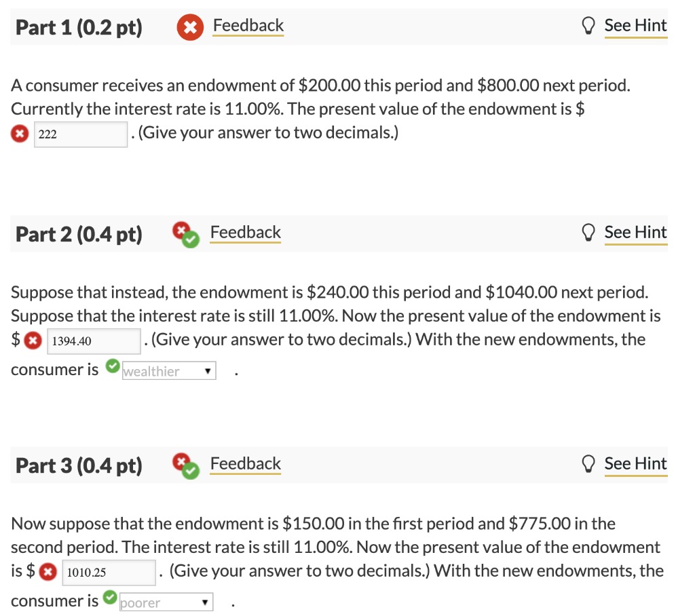Click the green checkmark beside the poorer dropdown
Screen dimensions: 695x616
109,597
